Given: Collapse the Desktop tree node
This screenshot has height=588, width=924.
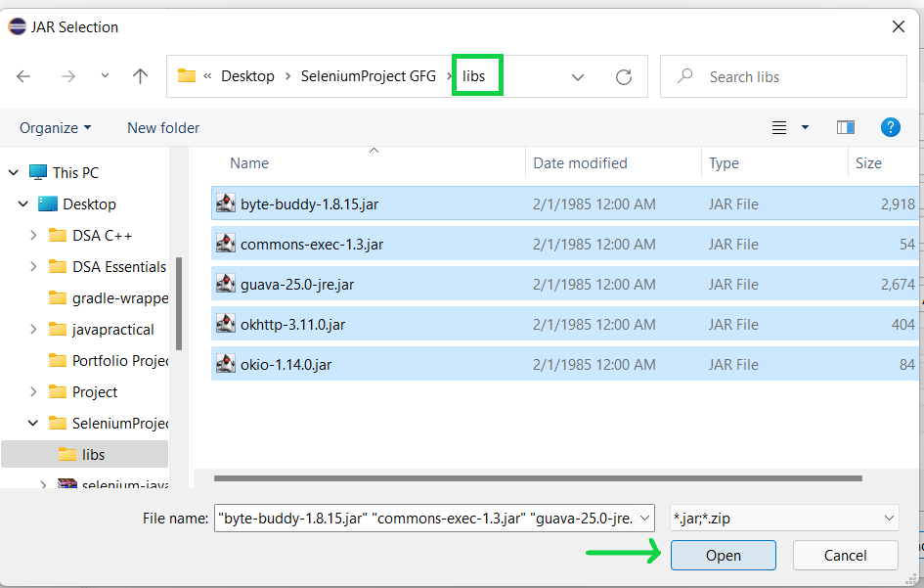Looking at the screenshot, I should click(x=23, y=204).
